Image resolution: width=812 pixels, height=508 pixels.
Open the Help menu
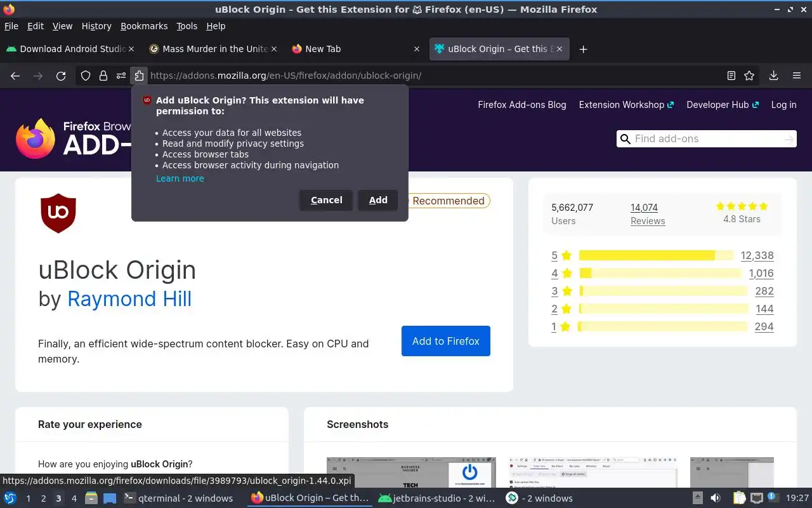(216, 26)
